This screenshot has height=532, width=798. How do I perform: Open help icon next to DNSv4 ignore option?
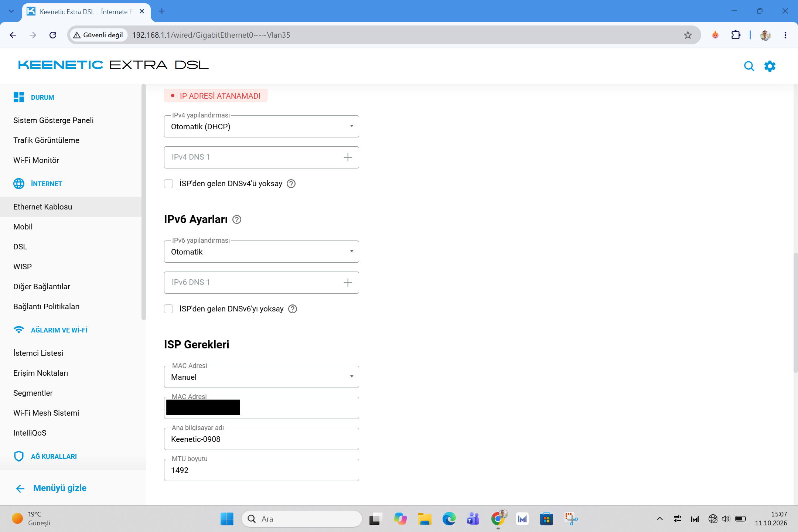point(291,184)
